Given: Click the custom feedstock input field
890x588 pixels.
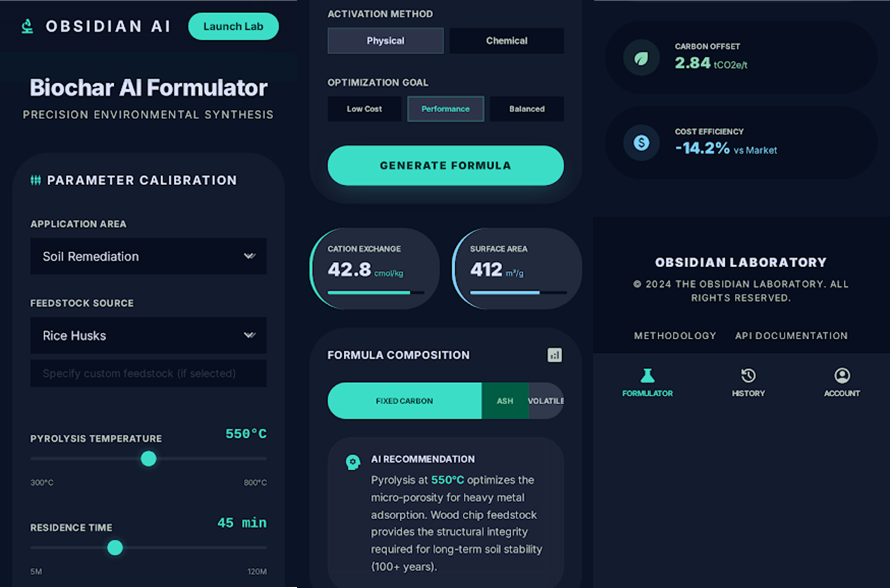Looking at the screenshot, I should point(148,373).
